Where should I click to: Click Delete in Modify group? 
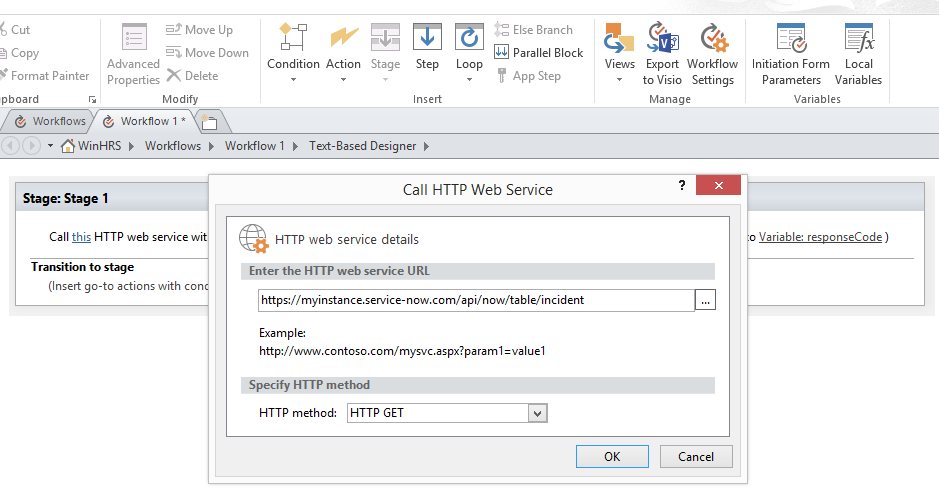192,75
